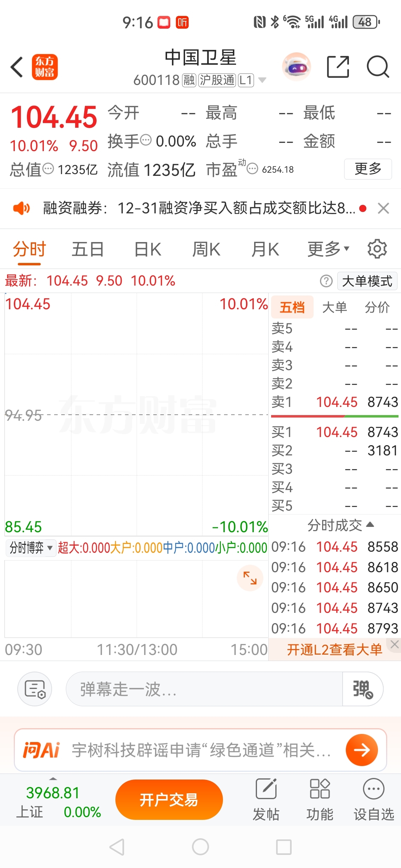The image size is (401, 868).
Task: Tap the fullscreen expand chart icon
Action: pyautogui.click(x=250, y=578)
